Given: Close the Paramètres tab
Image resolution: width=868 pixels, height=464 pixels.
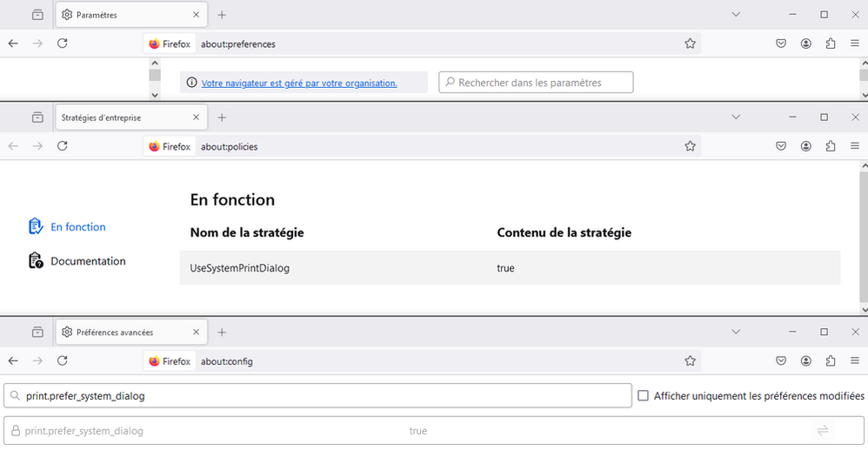Looking at the screenshot, I should (x=197, y=15).
